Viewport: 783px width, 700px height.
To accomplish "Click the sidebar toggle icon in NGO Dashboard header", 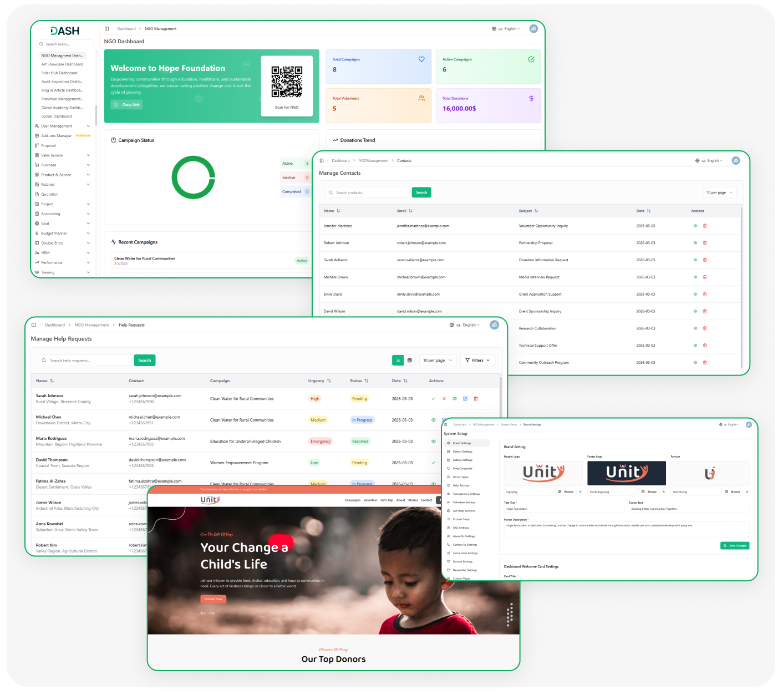I will 107,29.
